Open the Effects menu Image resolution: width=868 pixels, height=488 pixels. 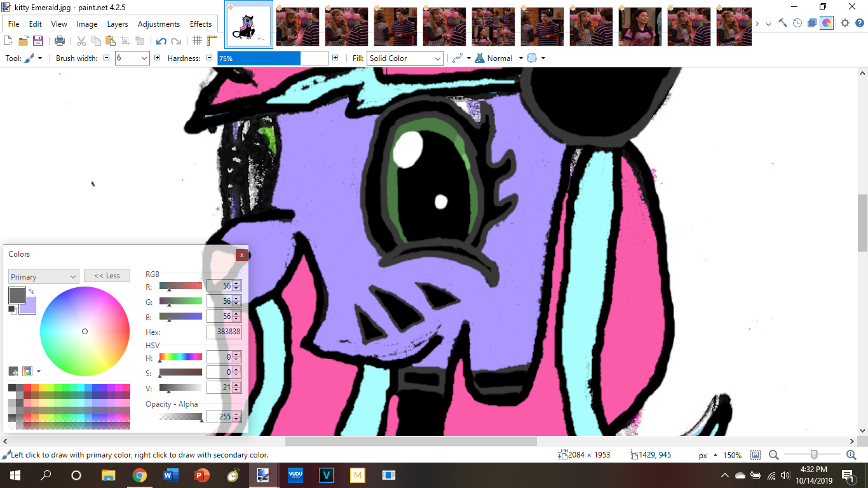tap(201, 24)
